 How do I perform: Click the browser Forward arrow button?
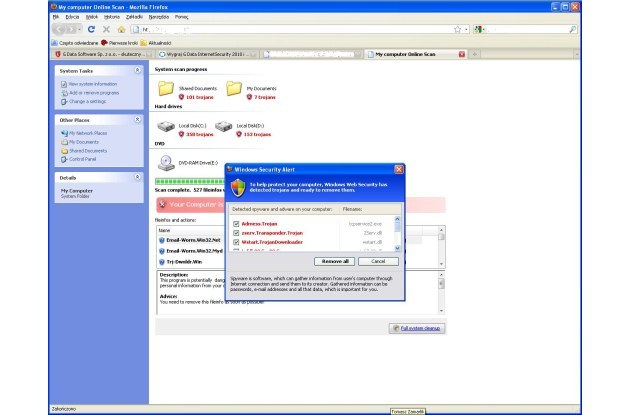pyautogui.click(x=71, y=29)
